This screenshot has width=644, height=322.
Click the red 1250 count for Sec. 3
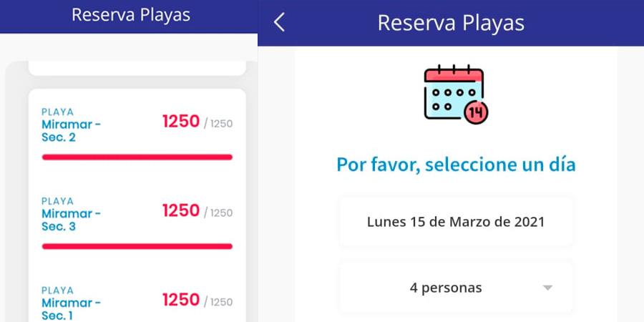tap(180, 211)
